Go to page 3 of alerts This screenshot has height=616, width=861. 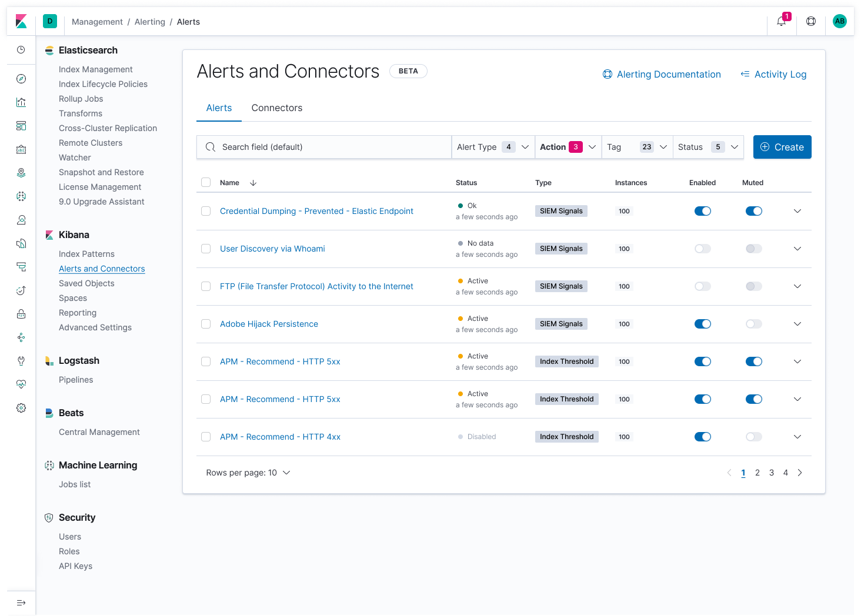[772, 473]
